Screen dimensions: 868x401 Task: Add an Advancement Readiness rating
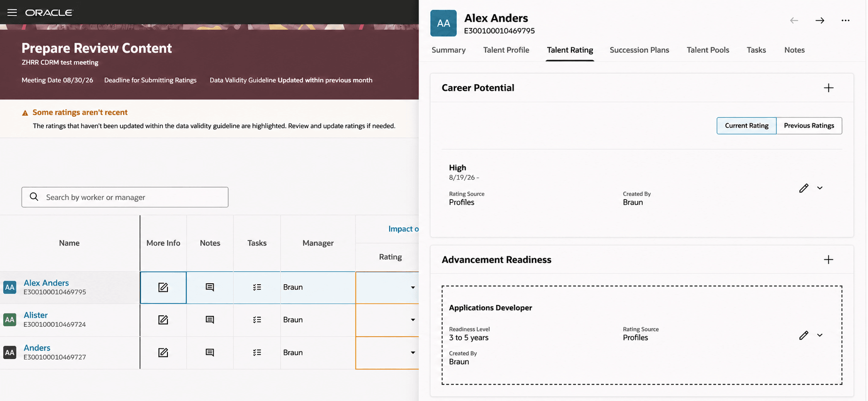point(829,259)
